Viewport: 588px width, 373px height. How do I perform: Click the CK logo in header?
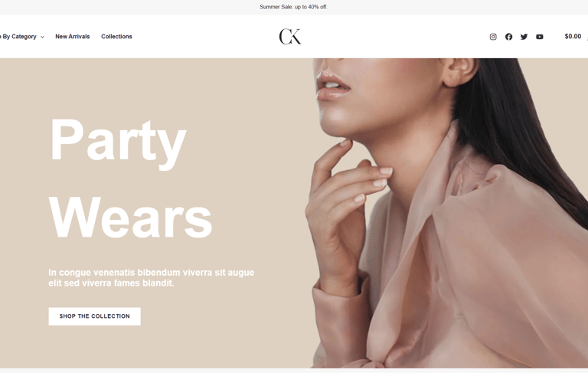tap(290, 37)
